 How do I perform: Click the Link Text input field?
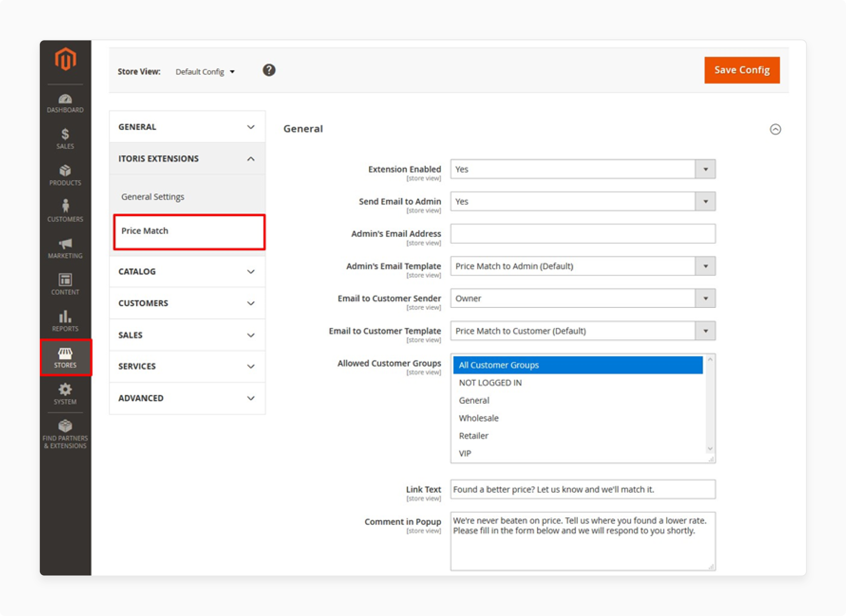pyautogui.click(x=583, y=489)
